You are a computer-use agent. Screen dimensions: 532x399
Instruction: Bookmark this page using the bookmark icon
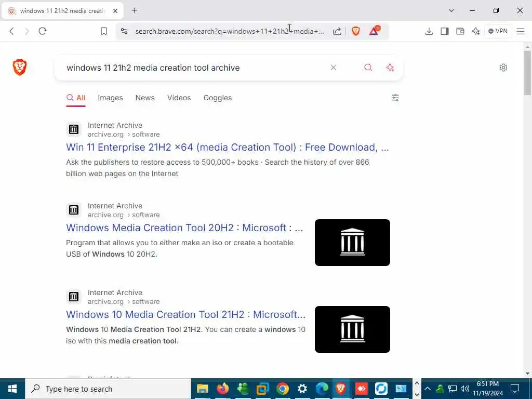pyautogui.click(x=104, y=31)
